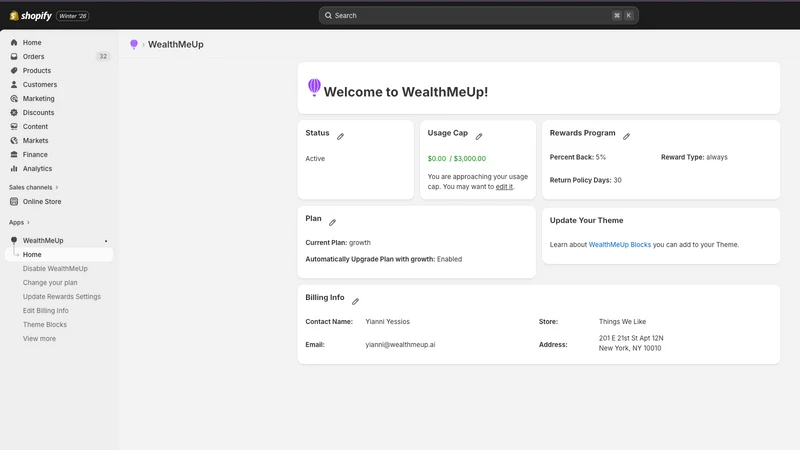Click the Things We Like store name
Image resolution: width=800 pixels, height=450 pixels.
tap(622, 322)
